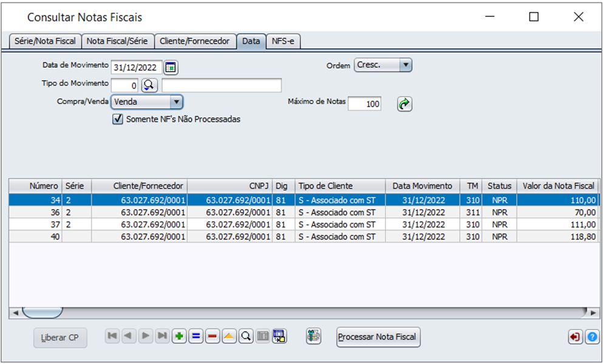Click the blue table export icon
The image size is (603, 364).
click(279, 336)
